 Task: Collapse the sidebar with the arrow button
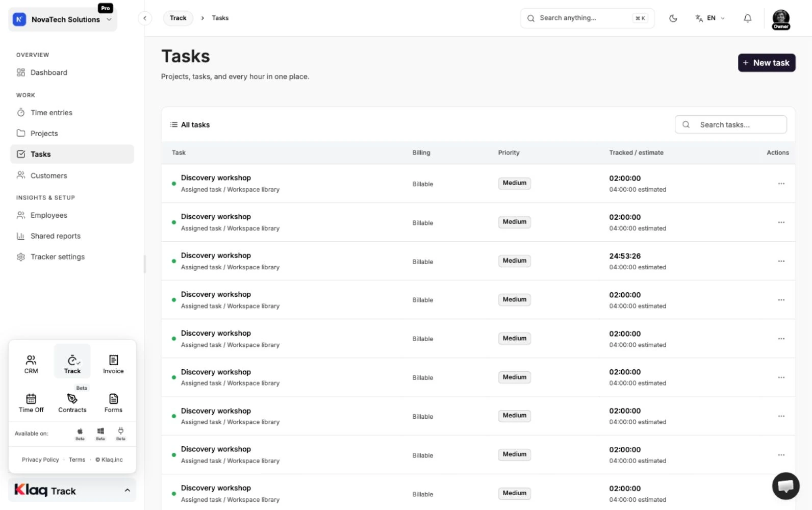145,18
